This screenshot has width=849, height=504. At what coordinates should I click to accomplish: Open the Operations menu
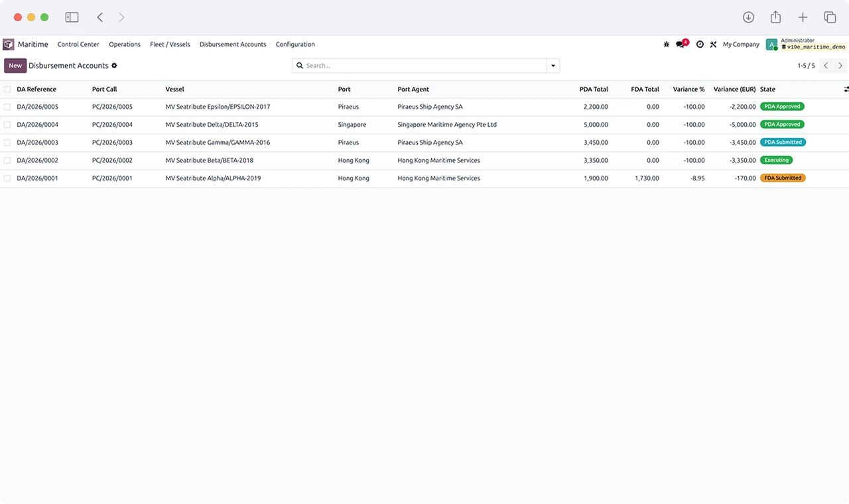[125, 44]
